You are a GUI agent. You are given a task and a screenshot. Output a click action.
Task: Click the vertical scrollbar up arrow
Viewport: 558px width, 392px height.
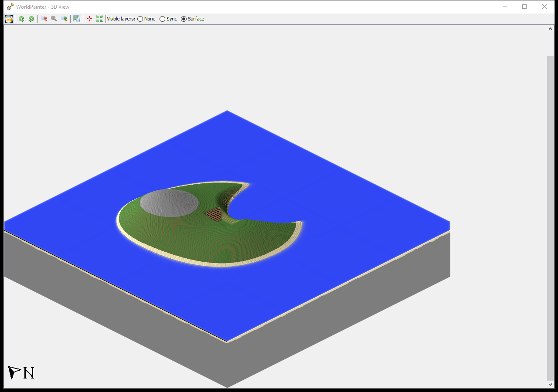[x=550, y=29]
